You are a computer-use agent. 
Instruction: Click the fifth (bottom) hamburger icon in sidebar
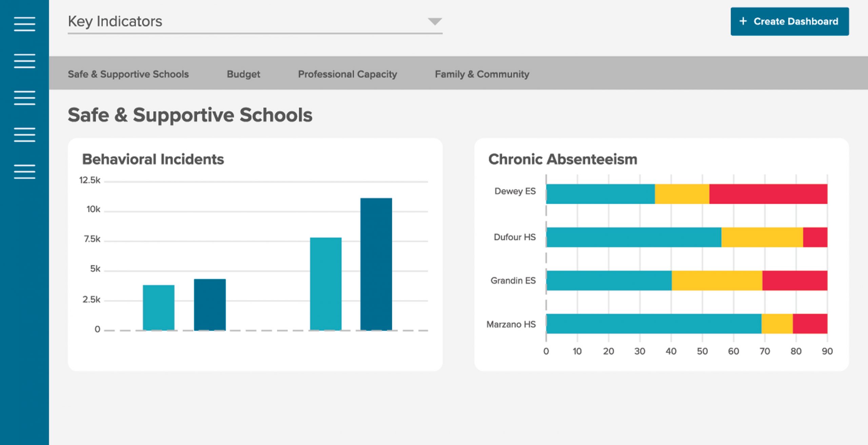pos(24,172)
